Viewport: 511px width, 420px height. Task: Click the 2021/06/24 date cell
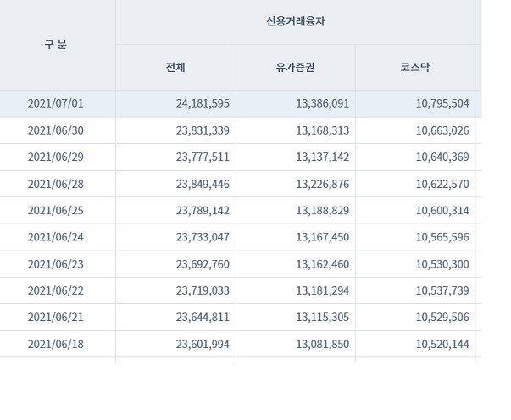pos(56,237)
